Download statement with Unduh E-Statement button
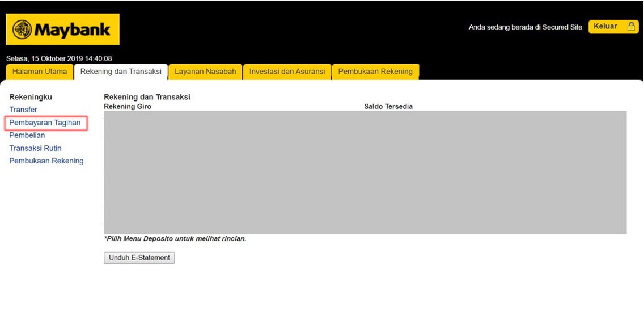Screen dimensions: 644x332 (x=139, y=258)
